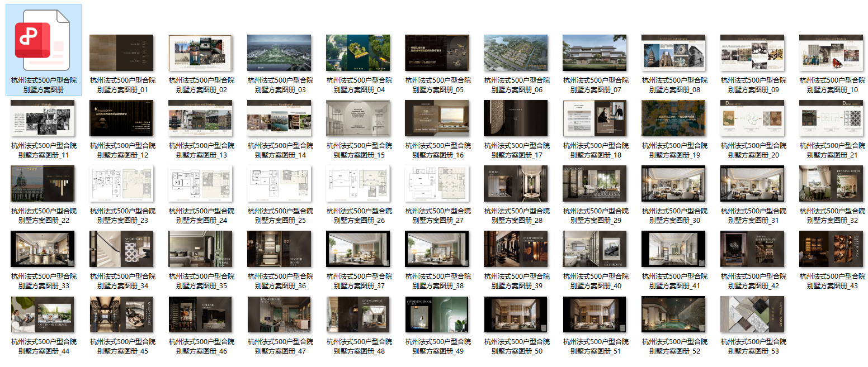The width and height of the screenshot is (868, 367).
Task: Select OUTDOOR TERRACE thumbnail 方案图册_44
Action: coord(43,314)
